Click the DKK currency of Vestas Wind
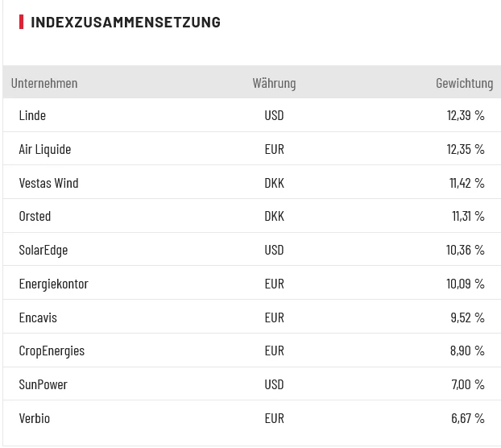 click(274, 183)
